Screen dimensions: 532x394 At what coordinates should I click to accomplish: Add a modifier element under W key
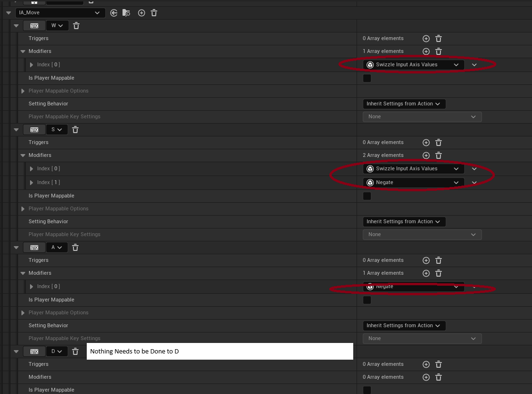[x=426, y=52]
